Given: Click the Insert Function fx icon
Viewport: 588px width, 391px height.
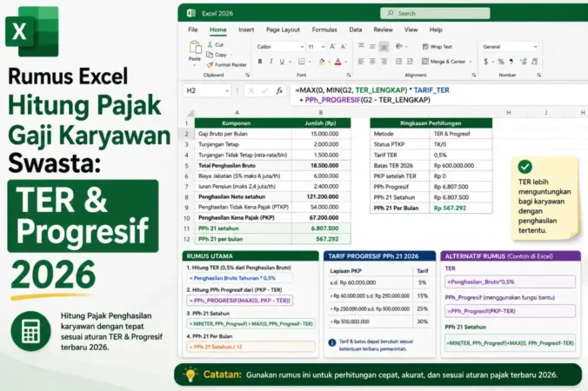Looking at the screenshot, I should [279, 90].
